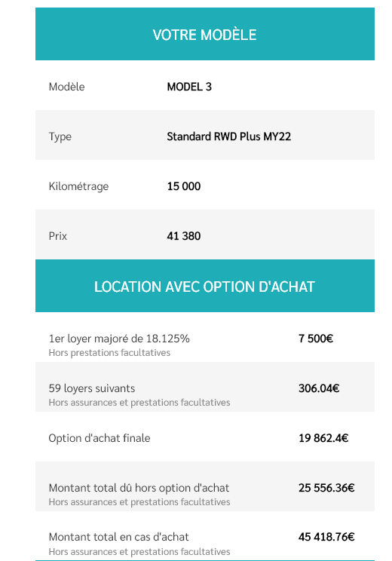Select Standard RWD Plus MY22 type text
The width and height of the screenshot is (392, 561).
(x=229, y=136)
